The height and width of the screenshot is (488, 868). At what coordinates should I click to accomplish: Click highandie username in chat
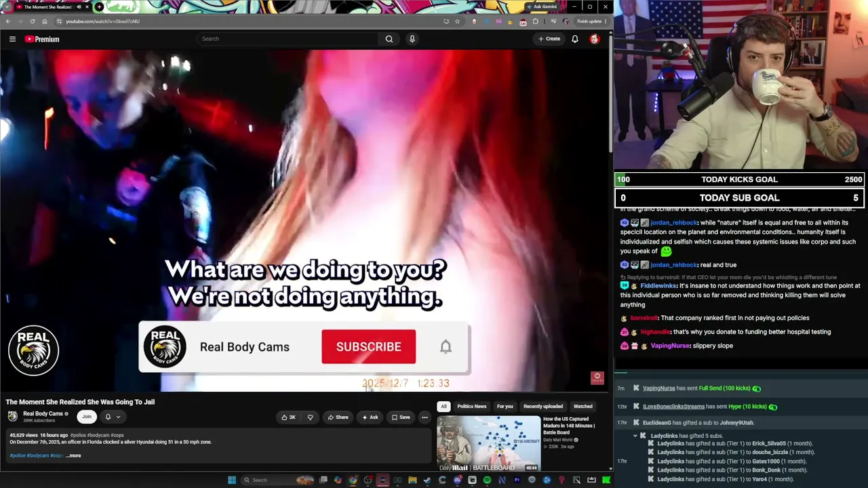click(655, 332)
